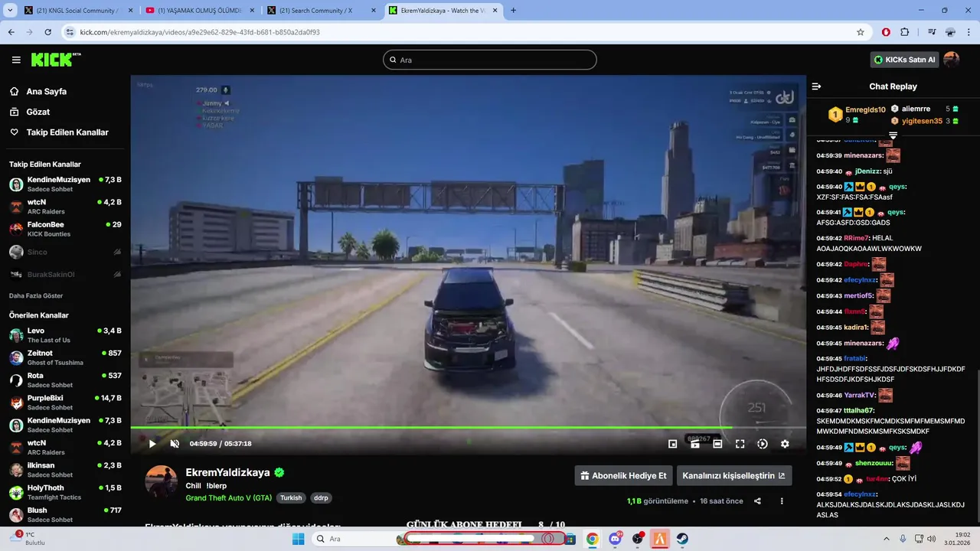Open FalconBee channel in sidebar

(65, 229)
